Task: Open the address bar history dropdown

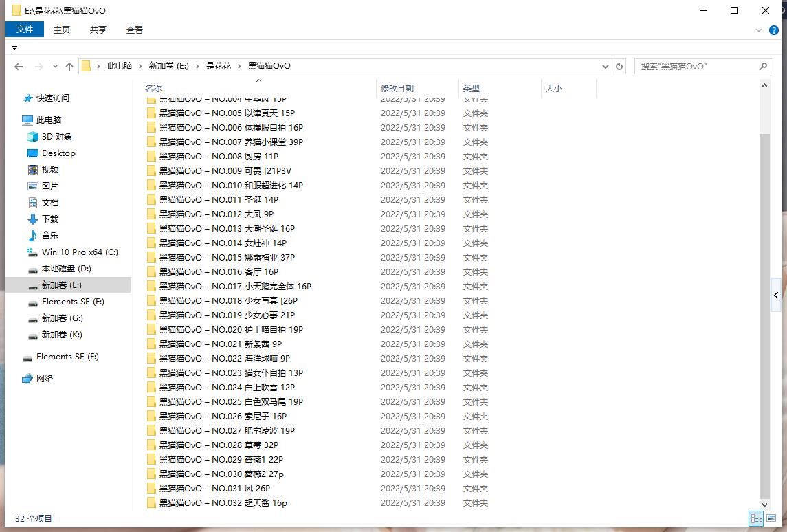Action: [x=606, y=66]
